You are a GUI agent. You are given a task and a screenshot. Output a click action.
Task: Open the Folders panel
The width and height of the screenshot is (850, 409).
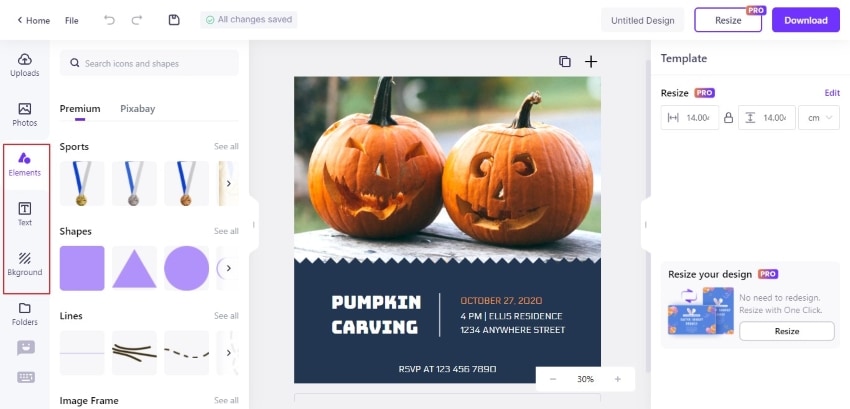pos(24,314)
